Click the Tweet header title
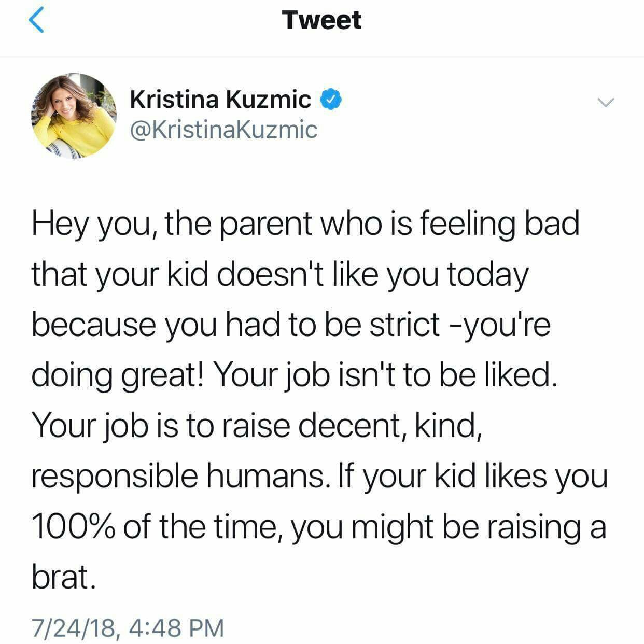The width and height of the screenshot is (644, 644). point(322,21)
